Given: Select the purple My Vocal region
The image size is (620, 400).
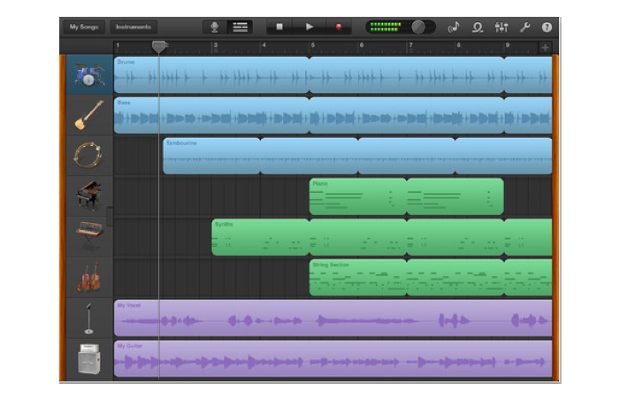Looking at the screenshot, I should coord(333,318).
